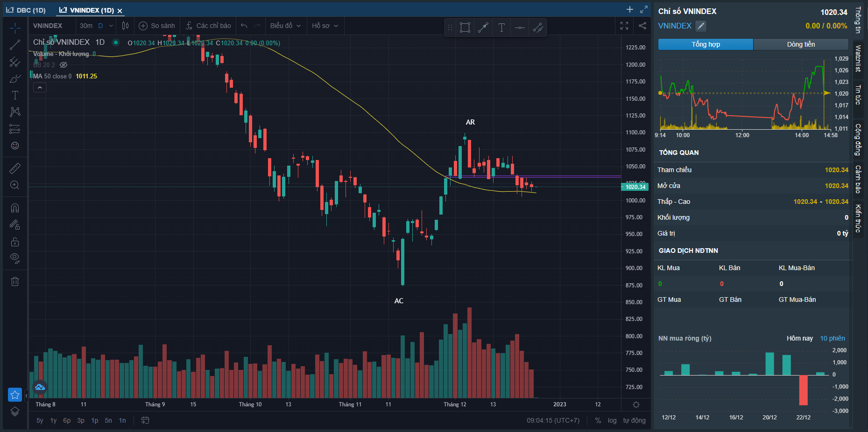Click the So sánh compare button

coord(157,26)
